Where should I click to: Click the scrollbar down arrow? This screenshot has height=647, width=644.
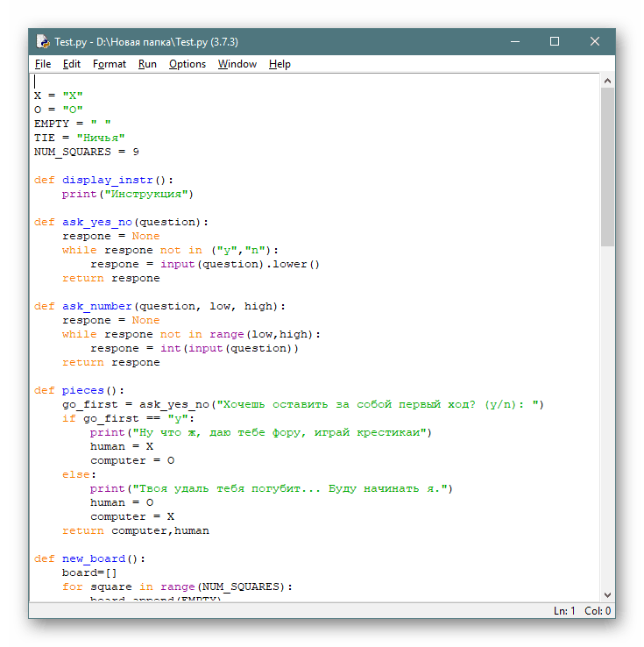coord(607,594)
